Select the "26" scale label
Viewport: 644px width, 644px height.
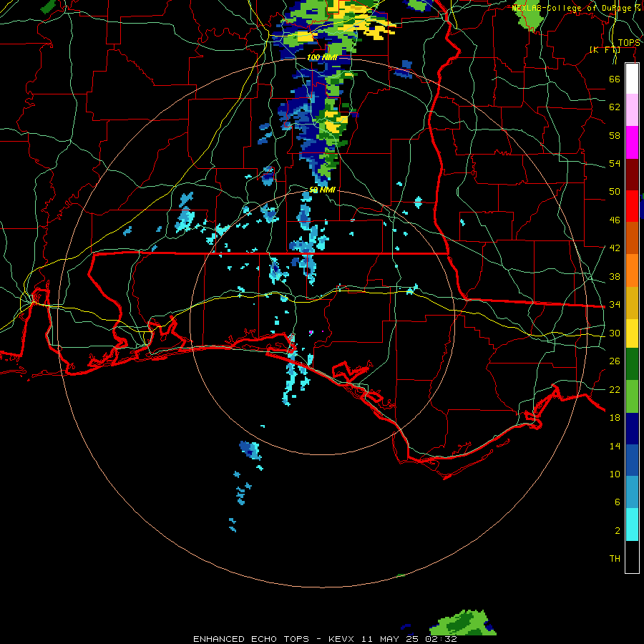[615, 361]
